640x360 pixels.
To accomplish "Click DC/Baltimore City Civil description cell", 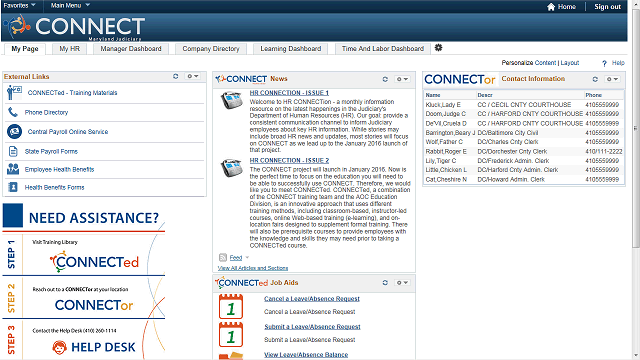I will point(508,133).
